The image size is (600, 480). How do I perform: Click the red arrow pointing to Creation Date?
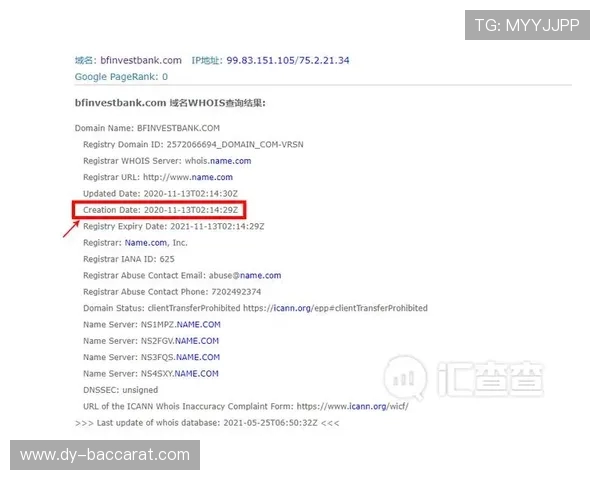(70, 230)
